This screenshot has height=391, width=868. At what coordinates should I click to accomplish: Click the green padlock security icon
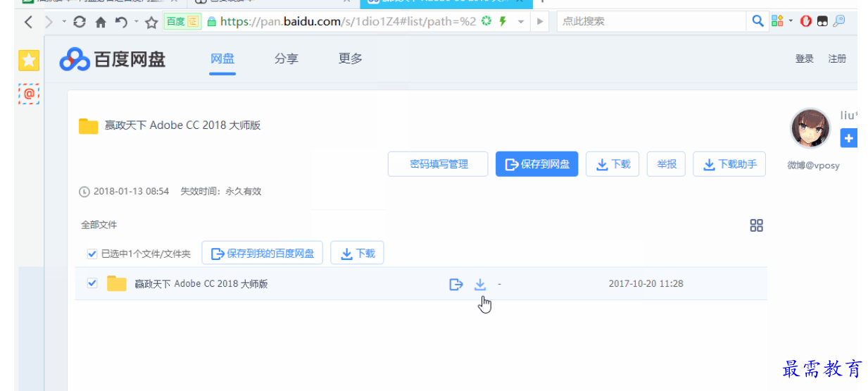click(211, 22)
